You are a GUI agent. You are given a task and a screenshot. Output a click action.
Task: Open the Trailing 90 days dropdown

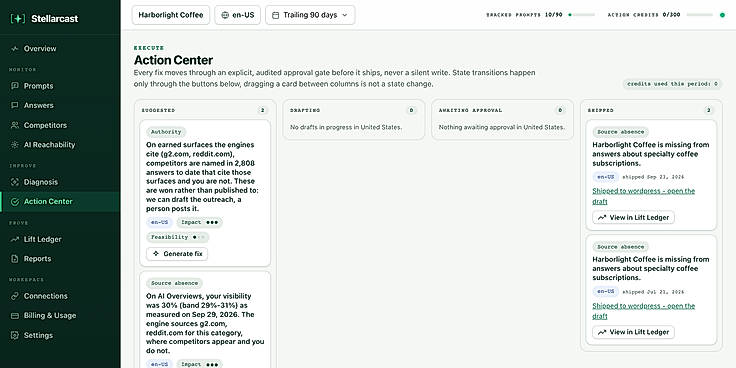tap(310, 15)
